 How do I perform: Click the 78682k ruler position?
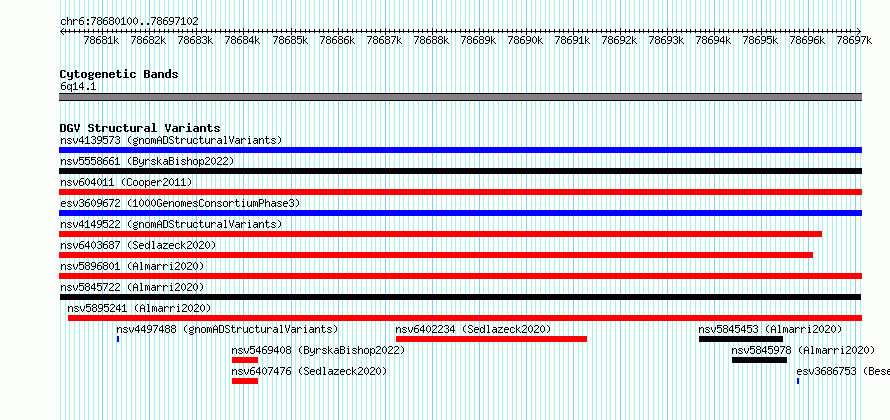click(148, 40)
